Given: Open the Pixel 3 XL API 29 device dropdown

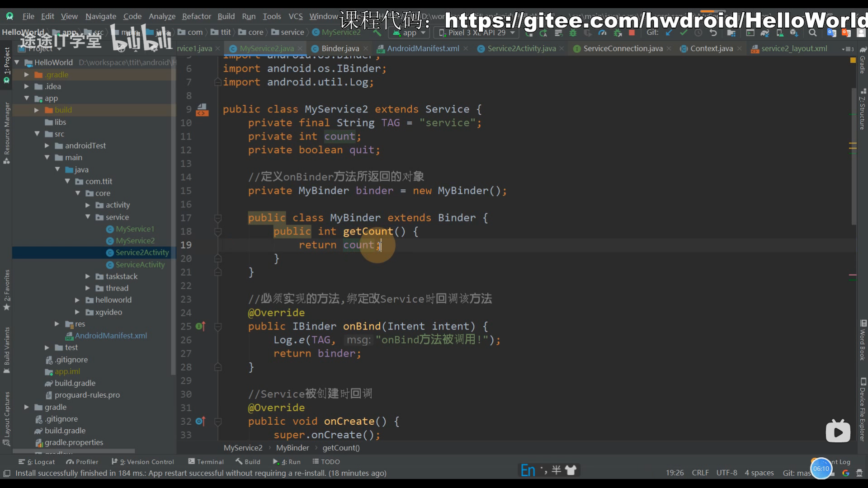Looking at the screenshot, I should pos(477,33).
